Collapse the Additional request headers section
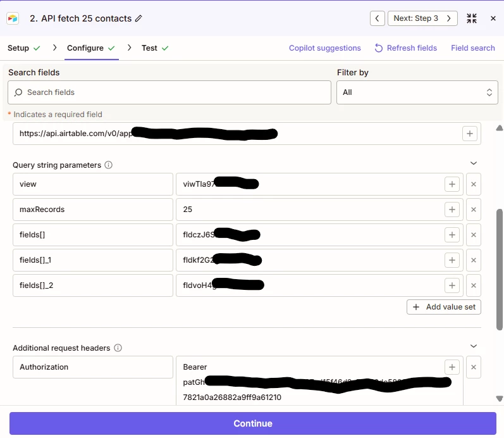 tap(474, 346)
